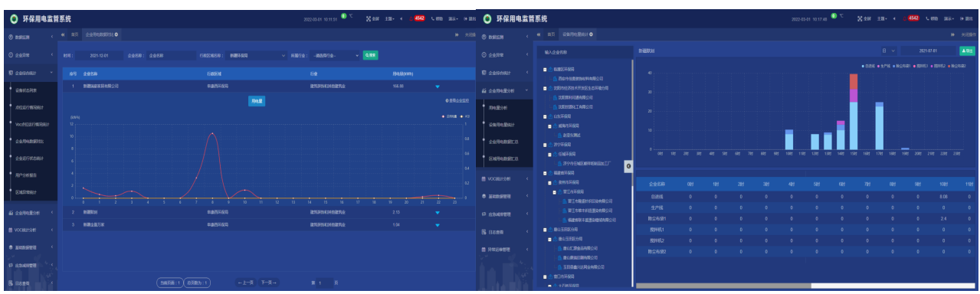Expand row 3 using its blue arrow
Viewport: 980px width, 294px height.
(438, 225)
